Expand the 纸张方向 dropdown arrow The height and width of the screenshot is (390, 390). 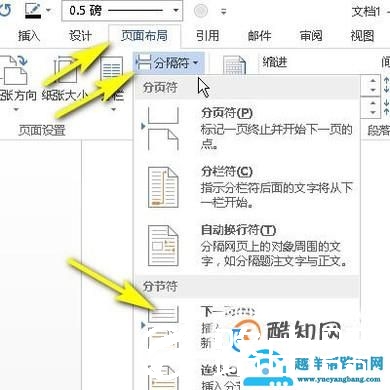point(17,109)
